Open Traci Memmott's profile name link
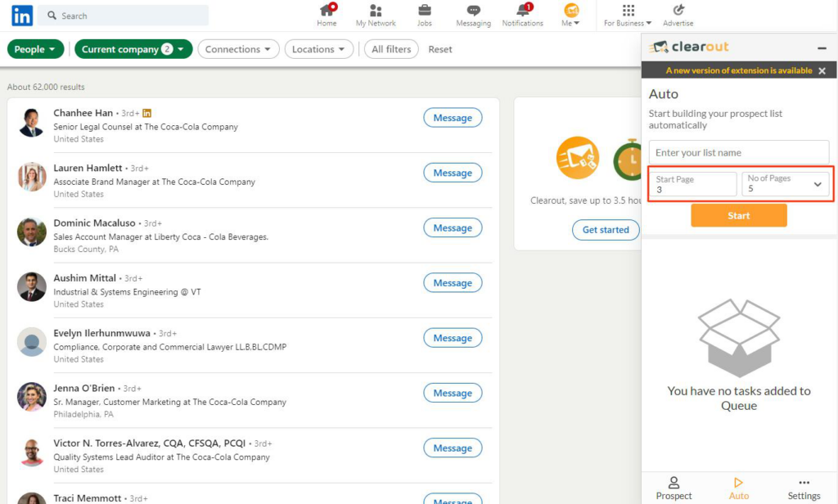This screenshot has width=838, height=504. click(87, 498)
